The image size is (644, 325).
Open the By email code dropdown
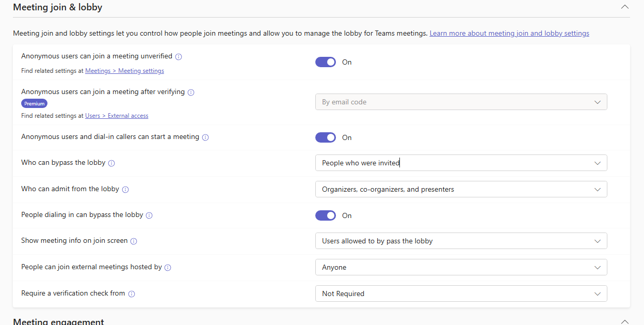pyautogui.click(x=461, y=102)
